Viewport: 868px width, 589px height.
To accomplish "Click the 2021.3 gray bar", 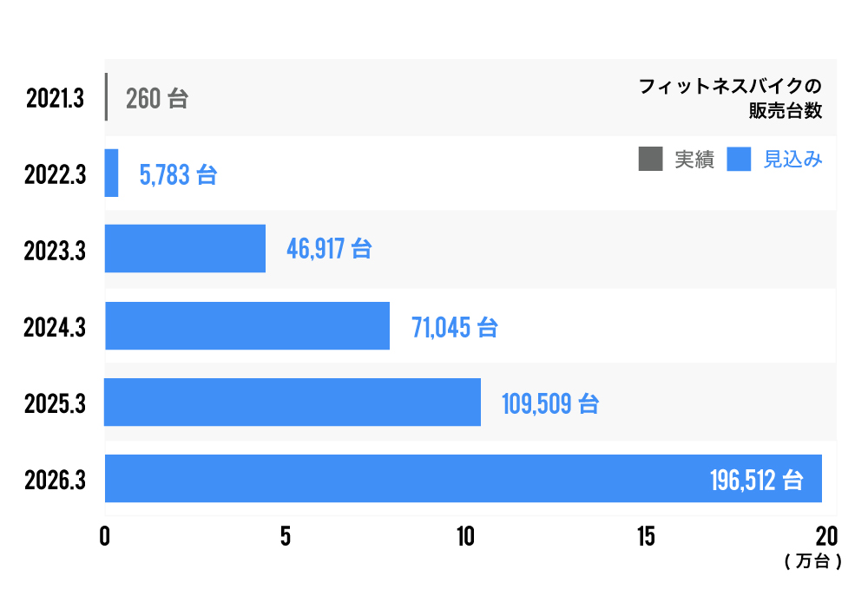I will click(106, 97).
